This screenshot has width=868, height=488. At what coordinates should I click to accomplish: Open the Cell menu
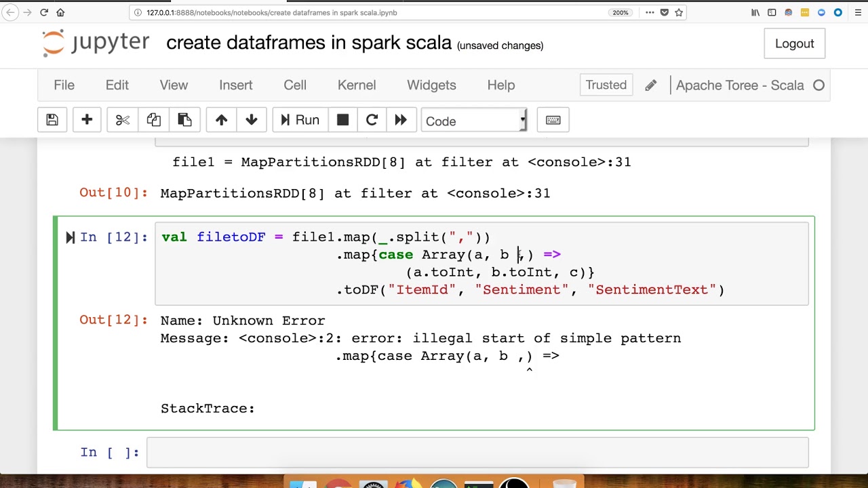tap(295, 85)
